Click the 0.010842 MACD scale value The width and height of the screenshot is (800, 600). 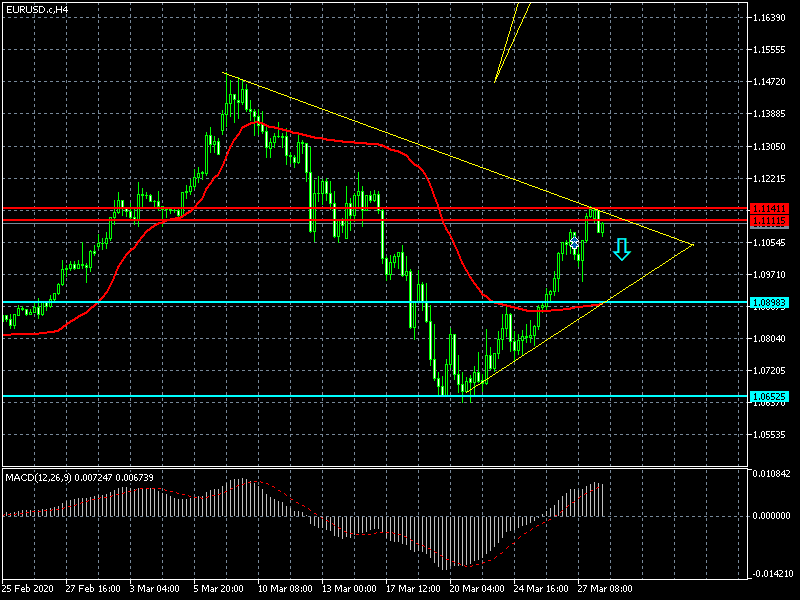coord(771,474)
